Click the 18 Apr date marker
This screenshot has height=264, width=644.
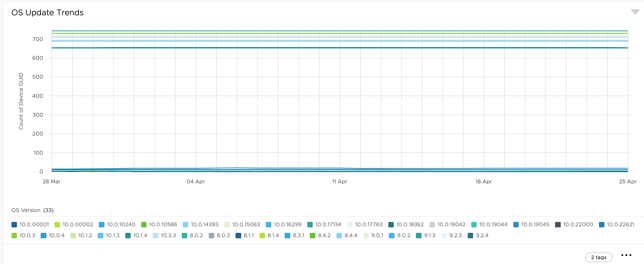[x=484, y=181]
